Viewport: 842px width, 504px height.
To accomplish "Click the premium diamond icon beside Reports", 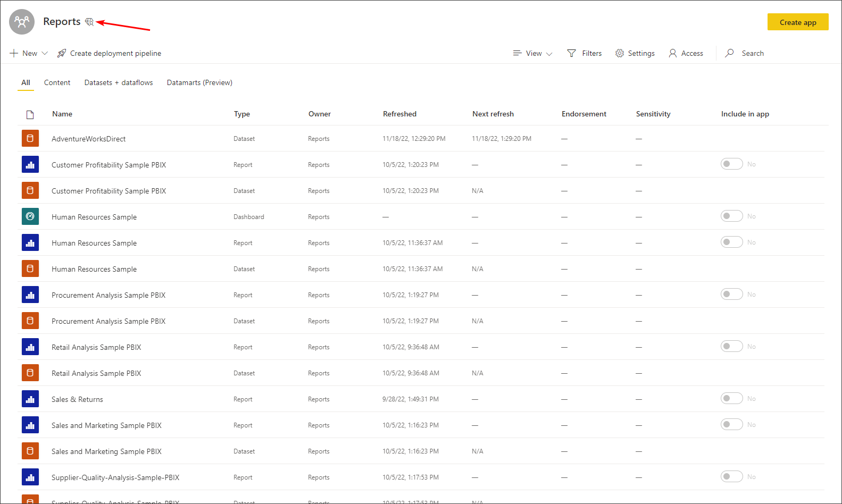I will (89, 22).
